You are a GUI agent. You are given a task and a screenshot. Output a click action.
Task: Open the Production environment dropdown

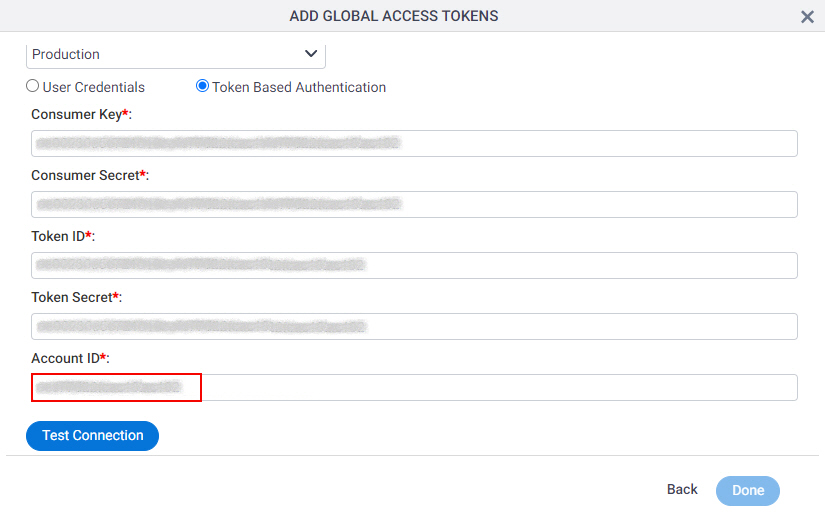(x=176, y=55)
